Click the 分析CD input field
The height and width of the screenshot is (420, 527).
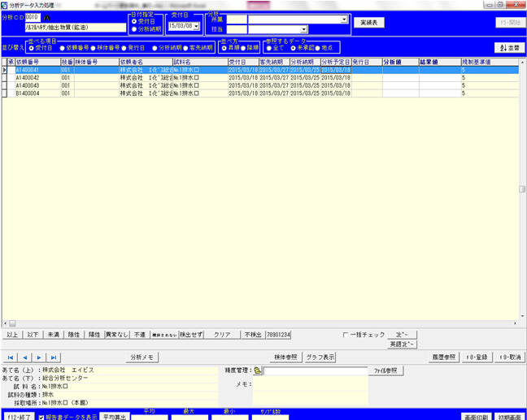pos(33,17)
